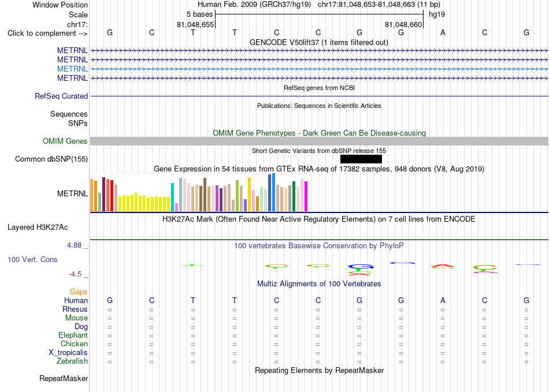Open RefSeq Curated track label
The width and height of the screenshot is (549, 392).
[x=61, y=96]
